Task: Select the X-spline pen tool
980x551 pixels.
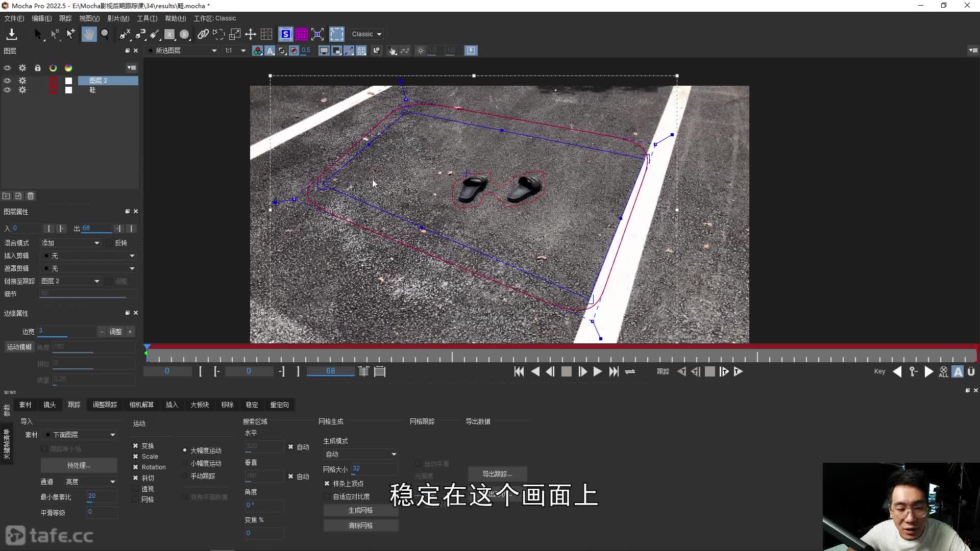Action: point(125,34)
